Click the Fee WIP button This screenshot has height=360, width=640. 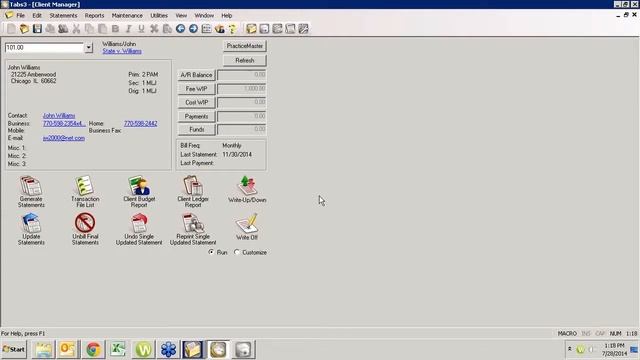coord(196,89)
